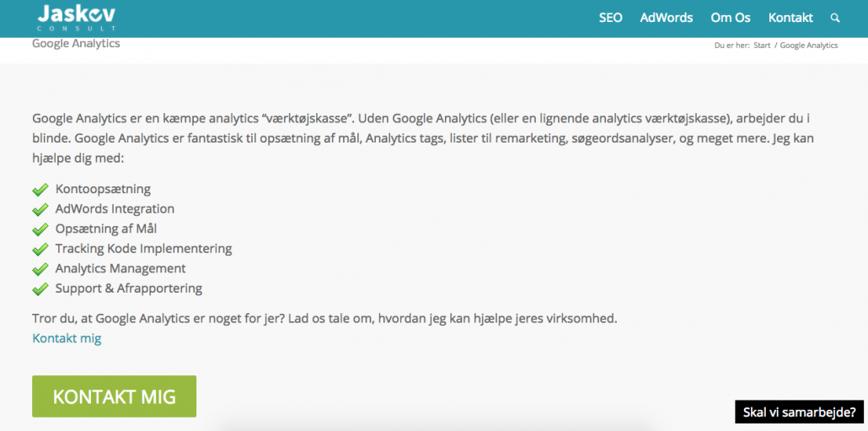
Task: Click checkmark icon beside Support & Afrapportering
Action: [40, 289]
